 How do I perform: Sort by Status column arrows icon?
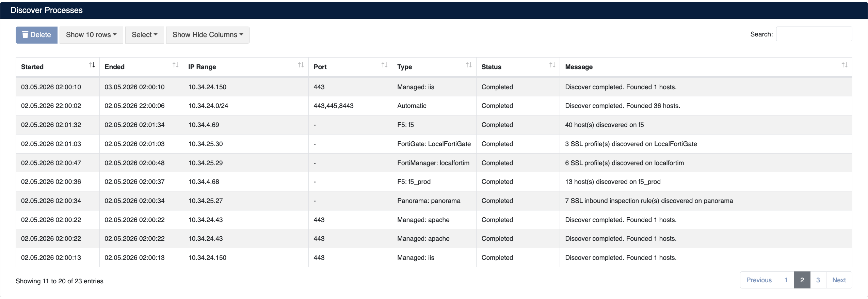552,65
